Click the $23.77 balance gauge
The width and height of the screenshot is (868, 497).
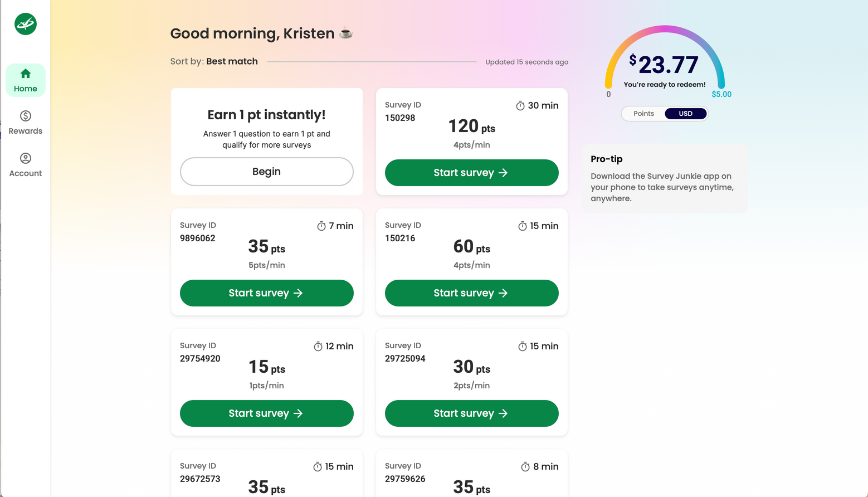click(x=665, y=64)
